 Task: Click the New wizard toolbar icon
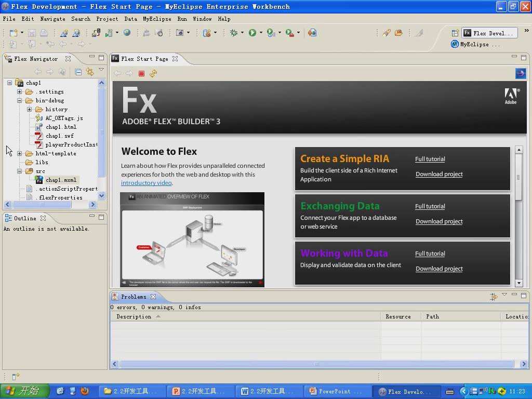pos(13,33)
